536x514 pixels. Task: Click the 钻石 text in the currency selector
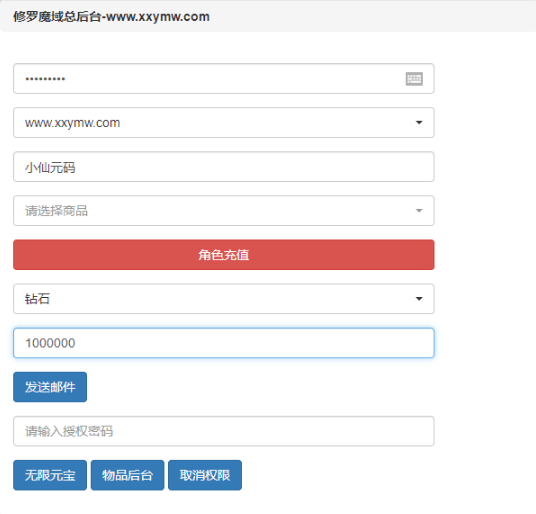pyautogui.click(x=37, y=299)
